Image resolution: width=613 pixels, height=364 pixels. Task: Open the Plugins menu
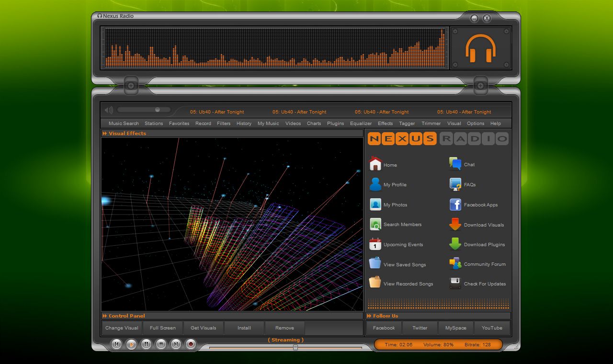335,124
